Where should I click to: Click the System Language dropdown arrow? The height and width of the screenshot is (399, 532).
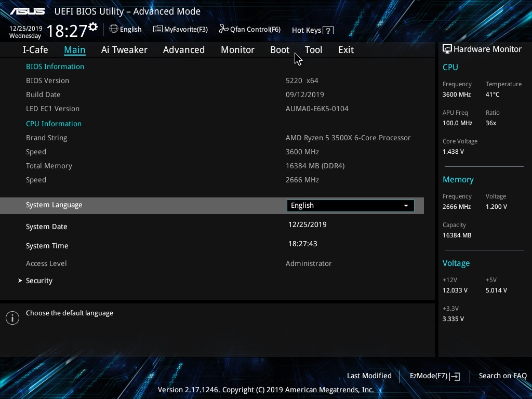(x=406, y=206)
